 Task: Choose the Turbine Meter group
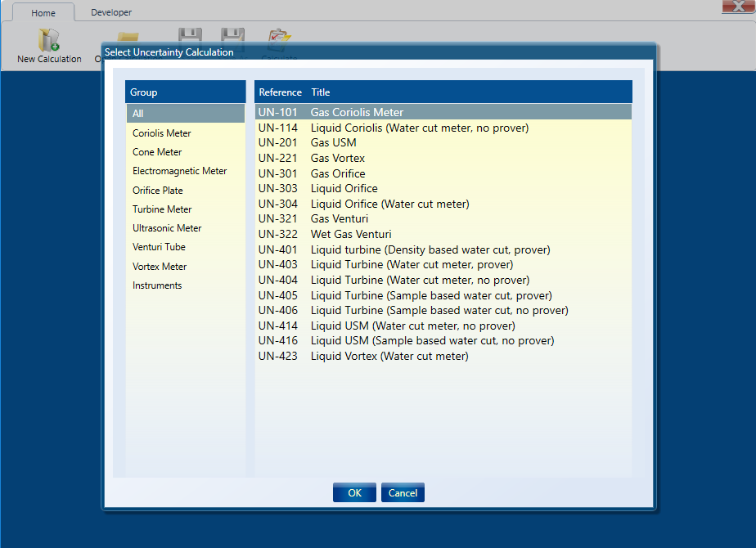(x=186, y=209)
